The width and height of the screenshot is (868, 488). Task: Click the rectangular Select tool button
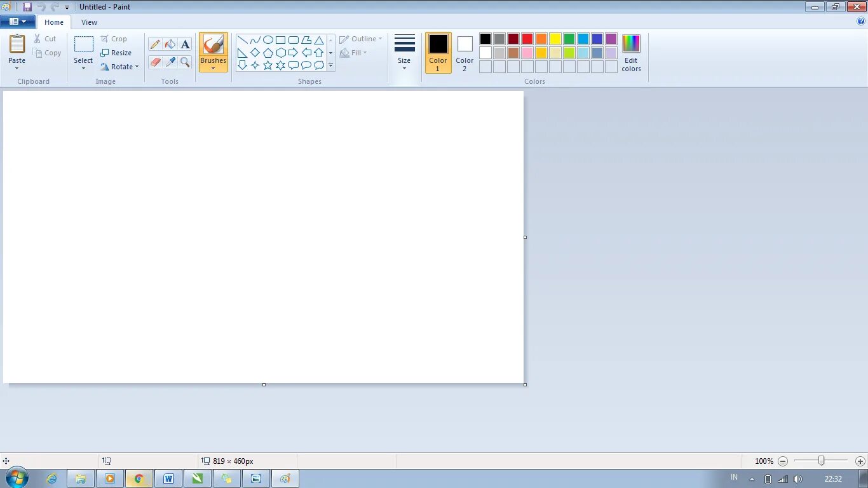(x=83, y=44)
